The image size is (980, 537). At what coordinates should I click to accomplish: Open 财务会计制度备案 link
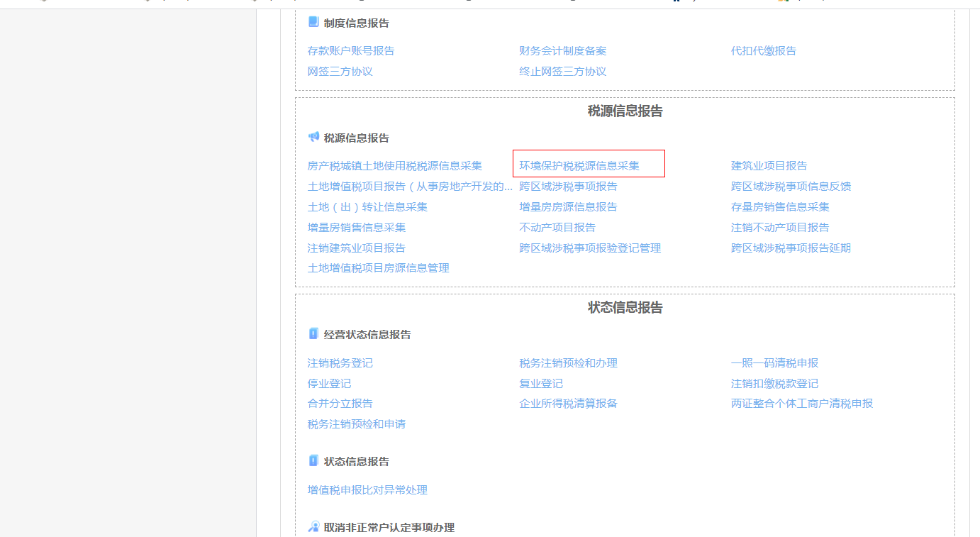[562, 51]
